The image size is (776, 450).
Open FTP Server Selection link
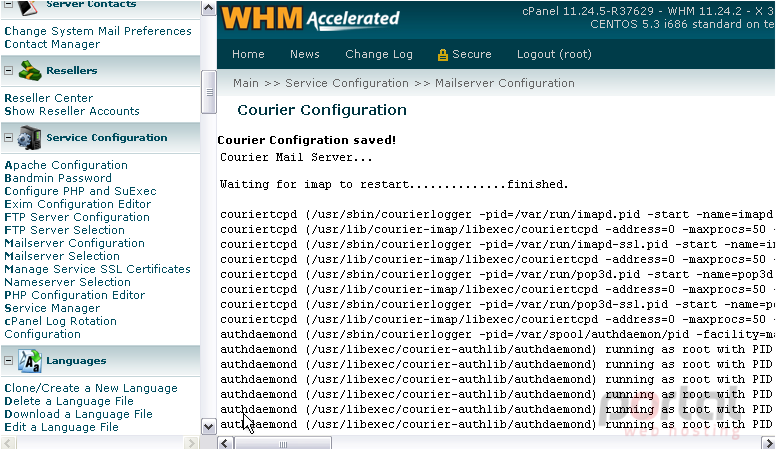(x=64, y=230)
